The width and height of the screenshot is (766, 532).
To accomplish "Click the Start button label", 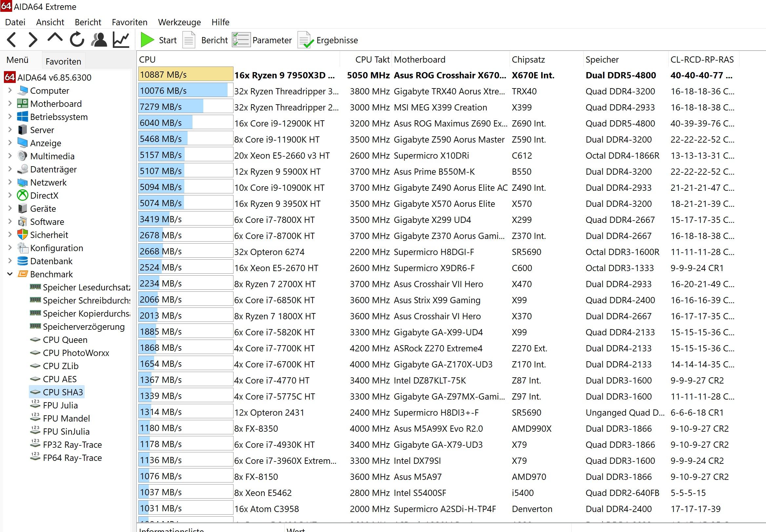I will 168,40.
